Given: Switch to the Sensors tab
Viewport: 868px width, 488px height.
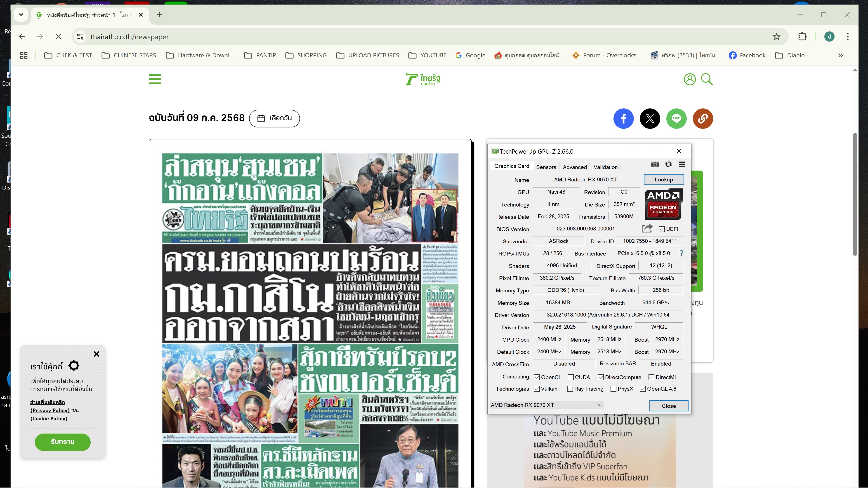Looking at the screenshot, I should click(546, 167).
